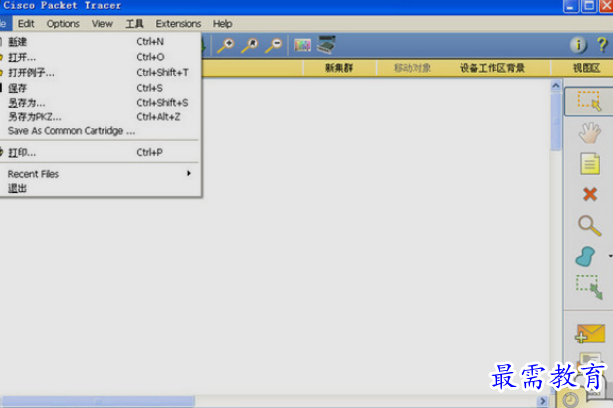Click the 新集群 button
This screenshot has width=613, height=408.
click(339, 68)
